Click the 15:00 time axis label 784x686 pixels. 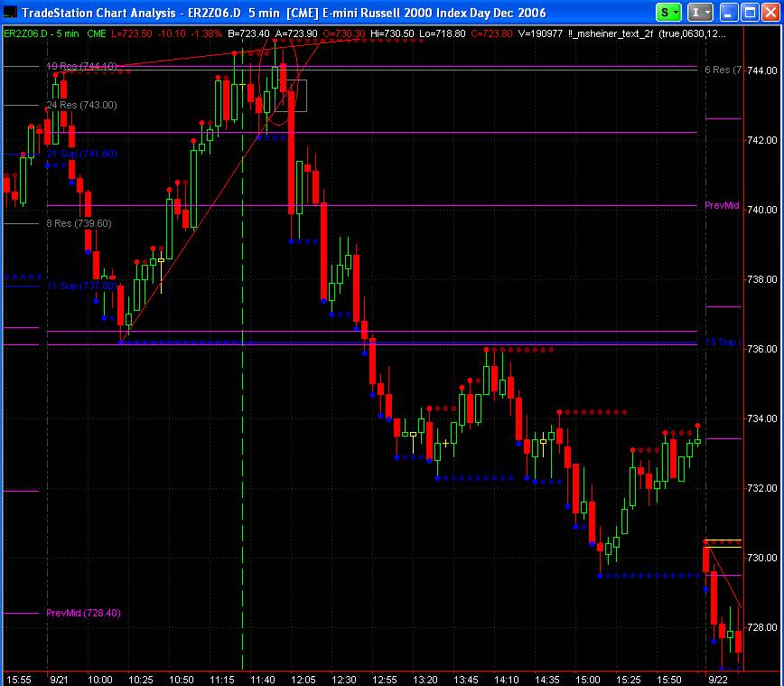pyautogui.click(x=587, y=680)
